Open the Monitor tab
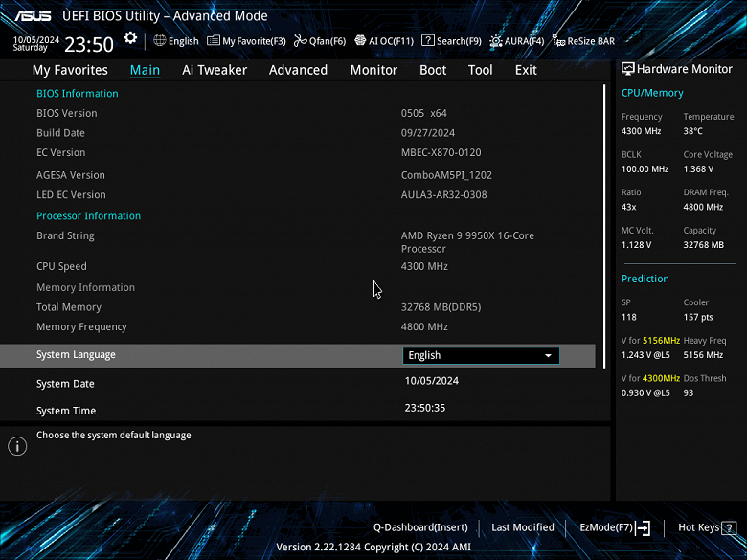 373,70
